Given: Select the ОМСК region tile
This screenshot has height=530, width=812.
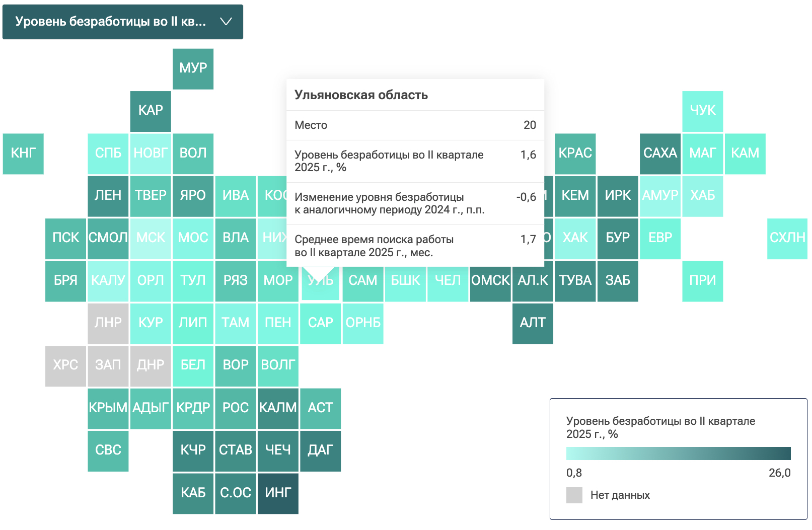Looking at the screenshot, I should (x=490, y=281).
